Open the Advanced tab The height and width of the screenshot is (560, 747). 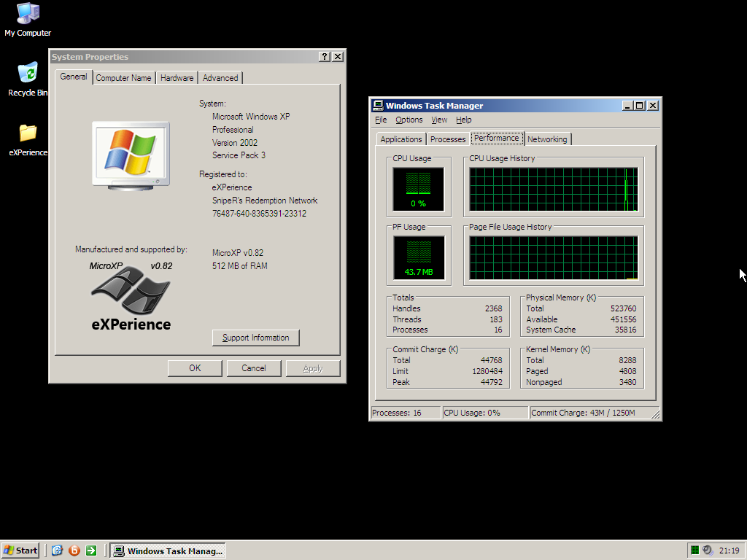click(x=220, y=77)
